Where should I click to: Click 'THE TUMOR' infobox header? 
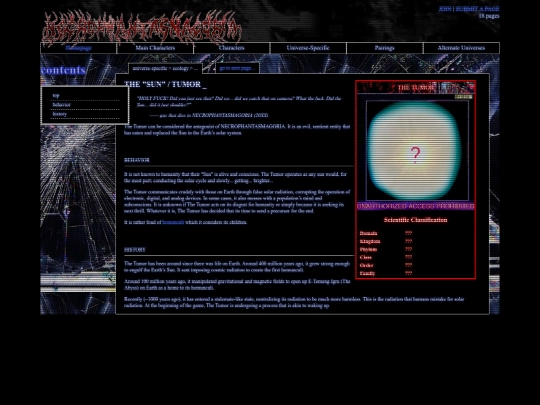coord(416,88)
